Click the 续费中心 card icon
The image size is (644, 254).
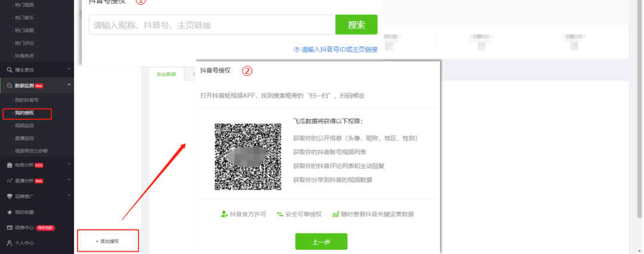10,228
